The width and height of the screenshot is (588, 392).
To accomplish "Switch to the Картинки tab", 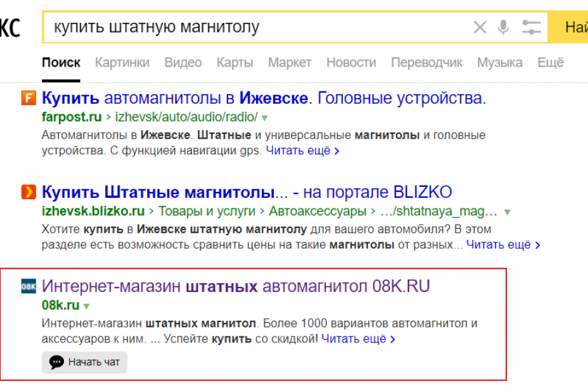I will [122, 63].
